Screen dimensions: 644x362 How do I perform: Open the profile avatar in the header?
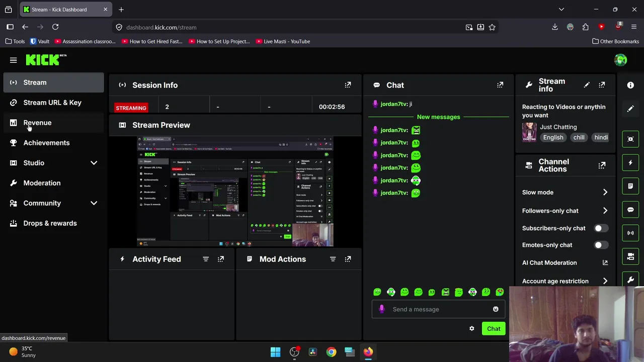coord(620,60)
